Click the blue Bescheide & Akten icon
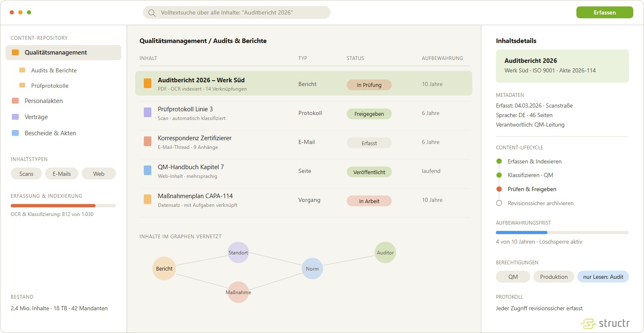Viewport: 644px width, 333px height. 15,133
